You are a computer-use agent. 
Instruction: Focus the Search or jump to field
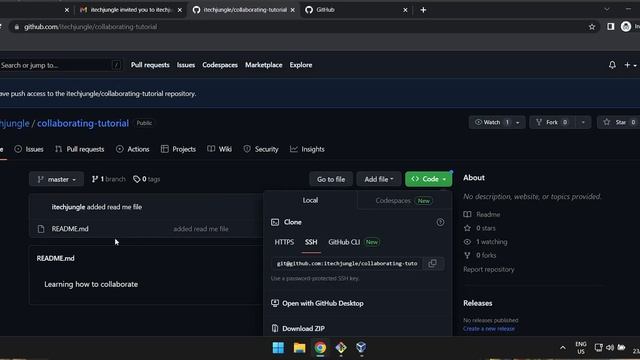60,65
